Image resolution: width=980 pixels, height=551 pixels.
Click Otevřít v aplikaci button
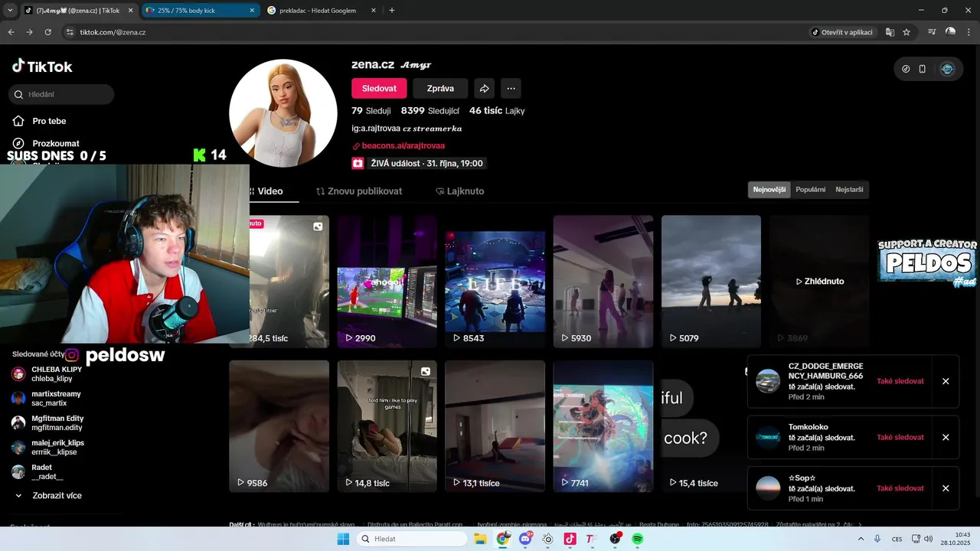tap(842, 32)
